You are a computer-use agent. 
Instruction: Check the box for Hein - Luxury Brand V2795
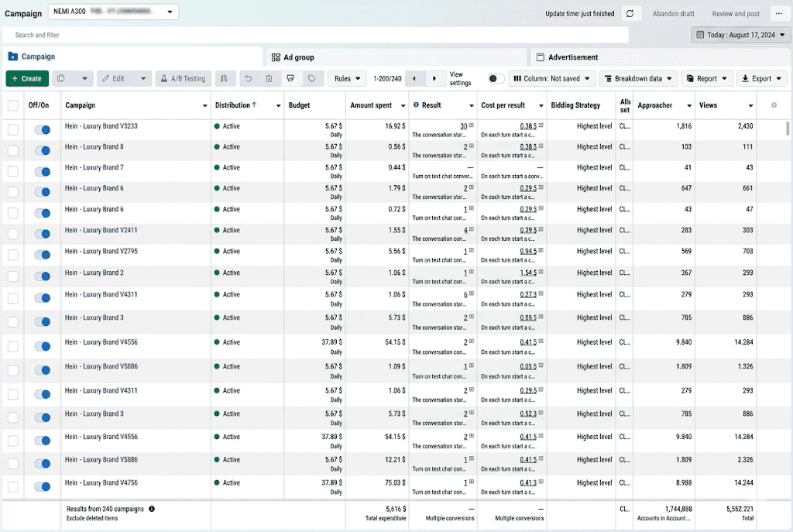[13, 255]
